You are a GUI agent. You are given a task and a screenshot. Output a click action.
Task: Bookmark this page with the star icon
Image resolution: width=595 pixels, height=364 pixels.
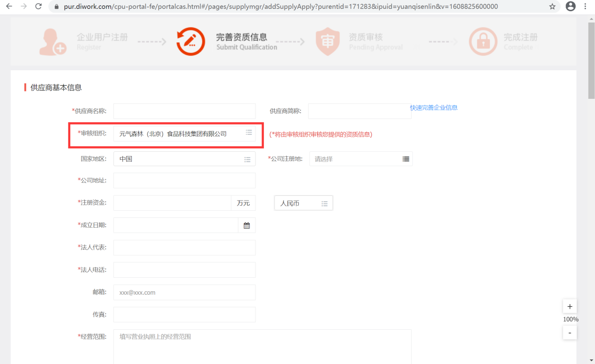pyautogui.click(x=552, y=7)
